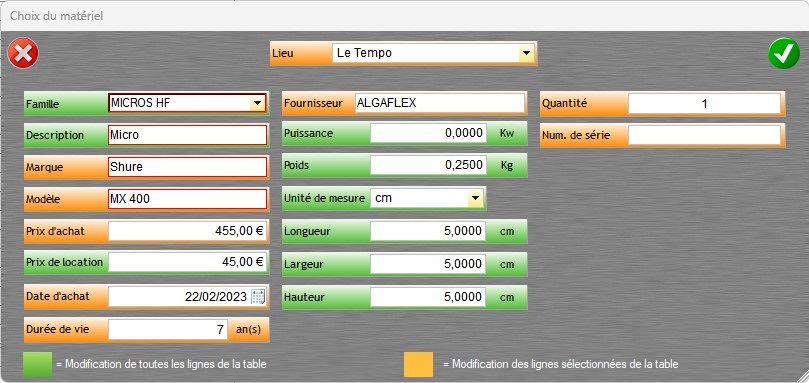Grab the window resize grip corner
Viewport: 809px width, 383px height.
(802, 376)
